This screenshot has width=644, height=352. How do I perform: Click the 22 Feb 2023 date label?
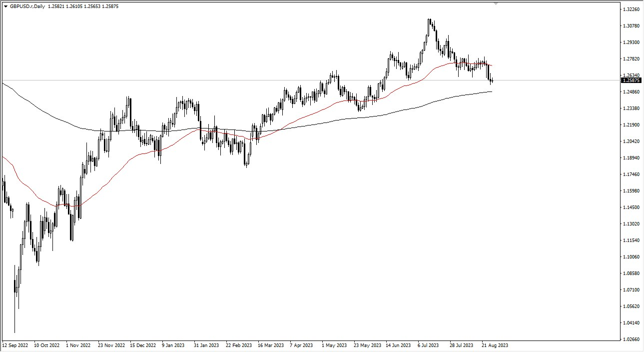[x=238, y=345]
